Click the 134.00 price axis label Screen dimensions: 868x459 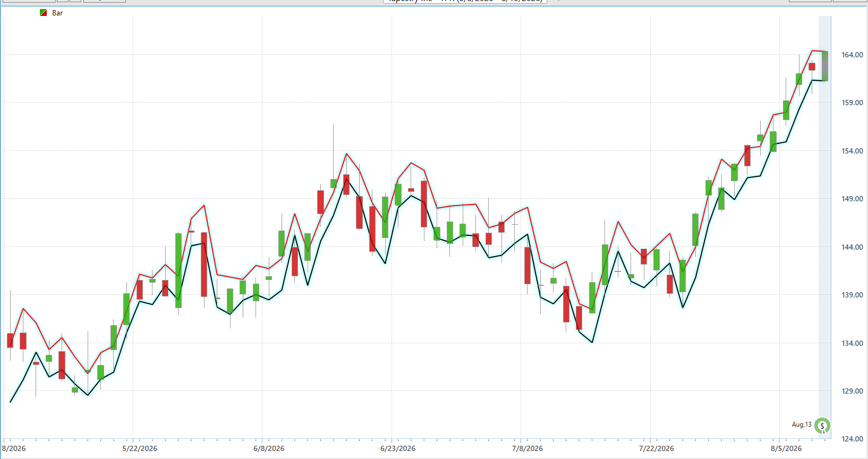click(852, 343)
